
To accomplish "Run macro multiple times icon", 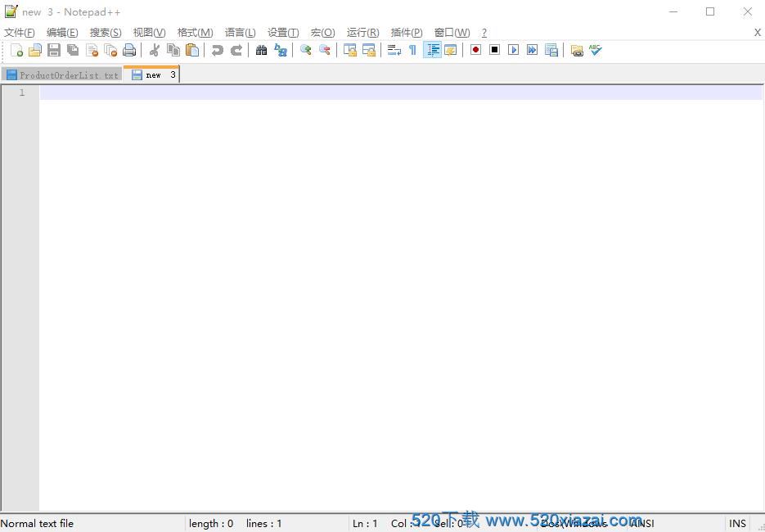I will coord(533,50).
